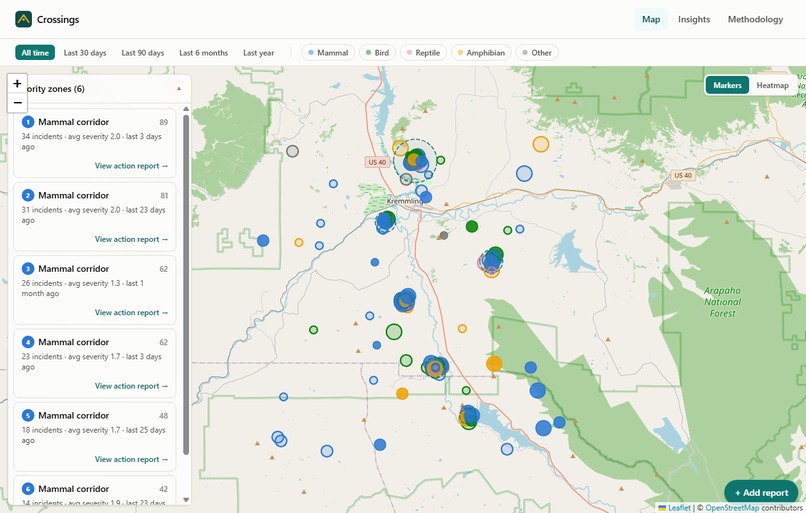This screenshot has height=513, width=806.
Task: Toggle the Other species filter
Action: [x=537, y=52]
